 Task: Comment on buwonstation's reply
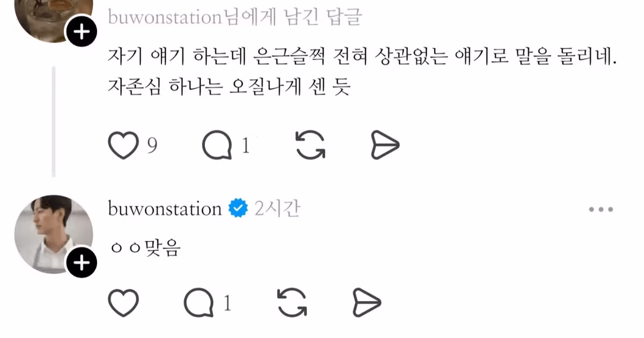click(x=199, y=303)
